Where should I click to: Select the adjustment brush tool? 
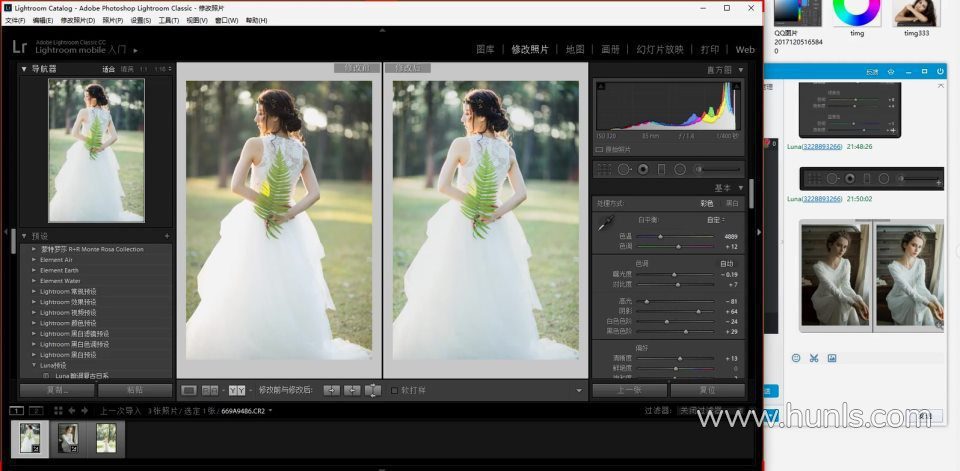[719, 170]
